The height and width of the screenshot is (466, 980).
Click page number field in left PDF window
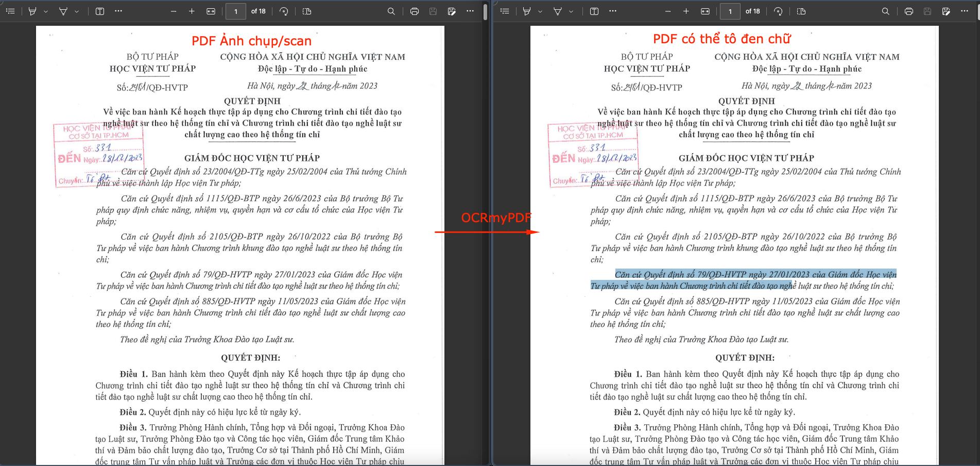(x=236, y=11)
